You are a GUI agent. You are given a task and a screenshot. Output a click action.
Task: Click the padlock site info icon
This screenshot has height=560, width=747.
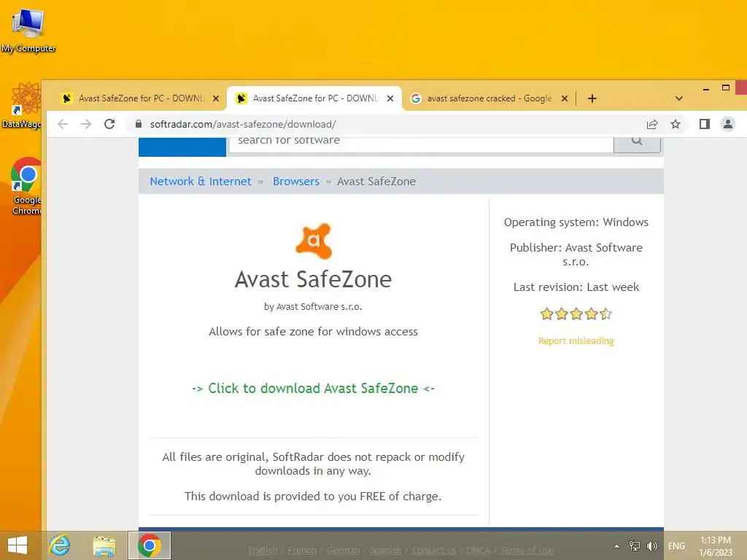139,124
